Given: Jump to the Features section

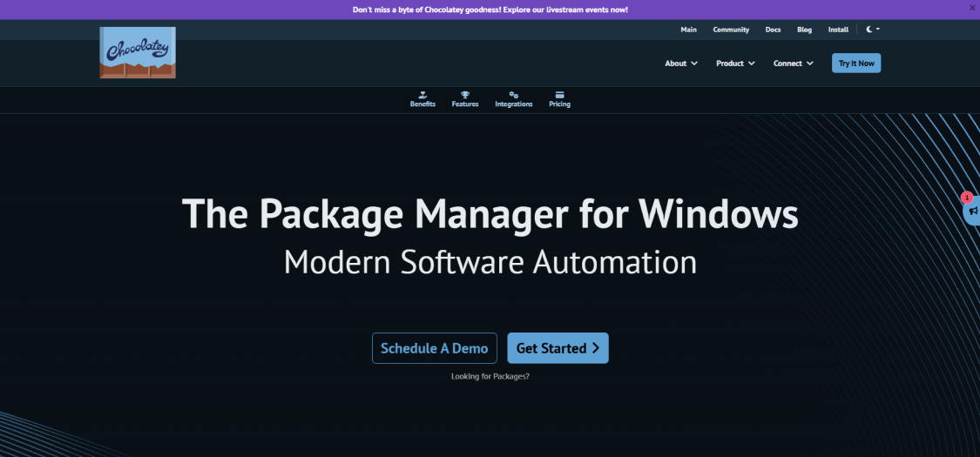Looking at the screenshot, I should click(465, 99).
